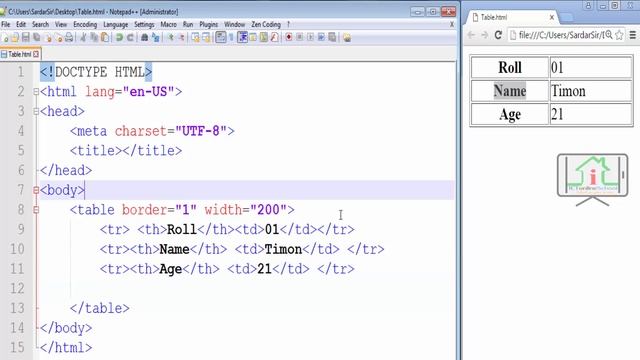Click the Cut scissors icon
Viewport: 640px width, 360px height.
(x=83, y=38)
